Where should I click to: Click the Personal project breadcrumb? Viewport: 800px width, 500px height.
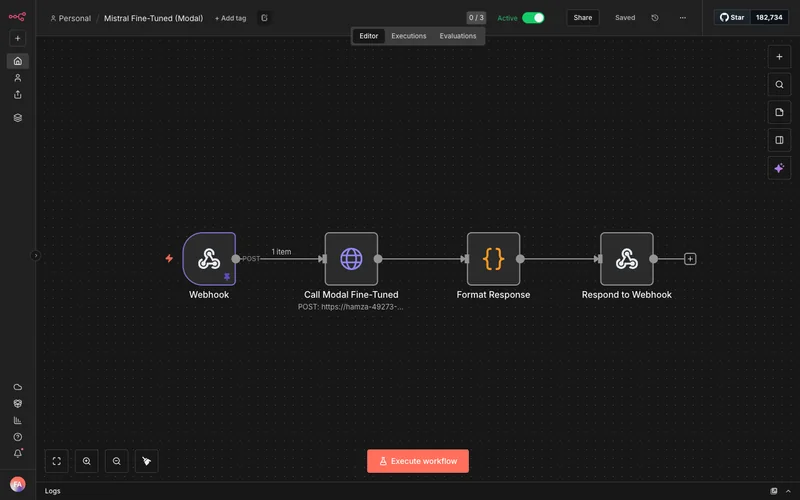pos(70,18)
